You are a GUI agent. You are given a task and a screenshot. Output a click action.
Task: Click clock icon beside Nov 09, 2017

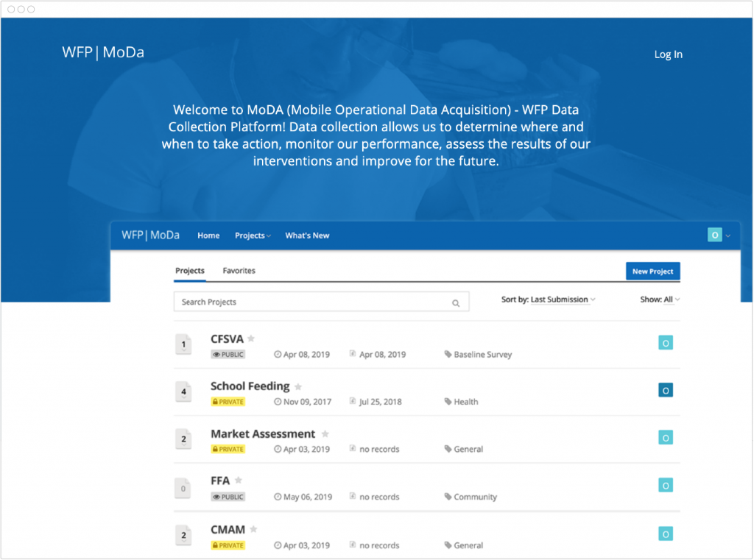(278, 402)
